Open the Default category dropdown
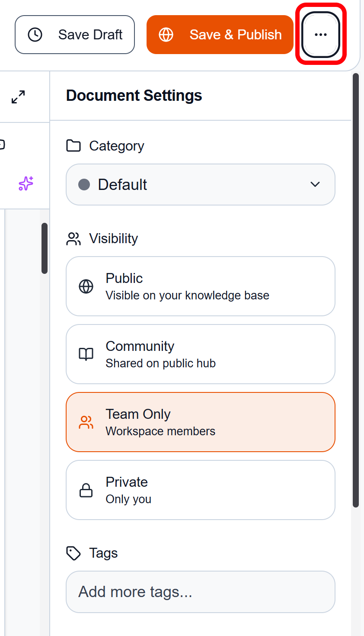The height and width of the screenshot is (636, 364). coord(200,184)
